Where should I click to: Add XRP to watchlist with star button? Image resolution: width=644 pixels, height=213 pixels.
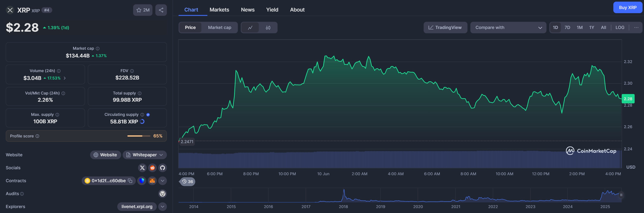pyautogui.click(x=143, y=10)
